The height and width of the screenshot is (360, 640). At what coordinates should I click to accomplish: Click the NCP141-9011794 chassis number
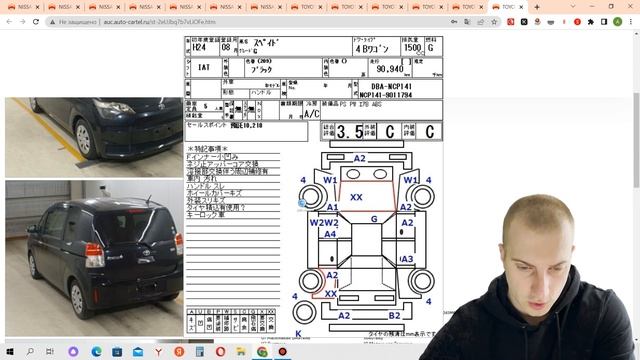click(x=385, y=95)
